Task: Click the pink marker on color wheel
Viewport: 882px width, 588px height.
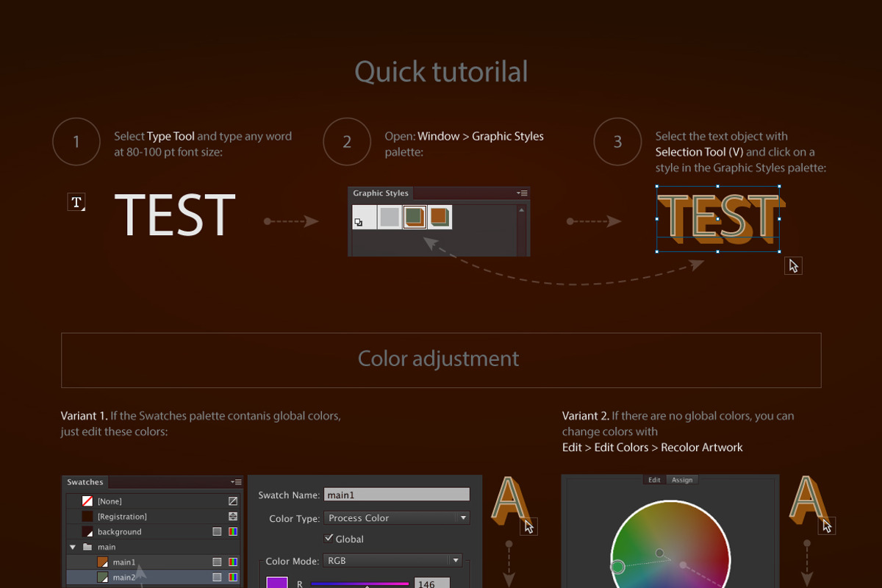Action: pyautogui.click(x=683, y=565)
